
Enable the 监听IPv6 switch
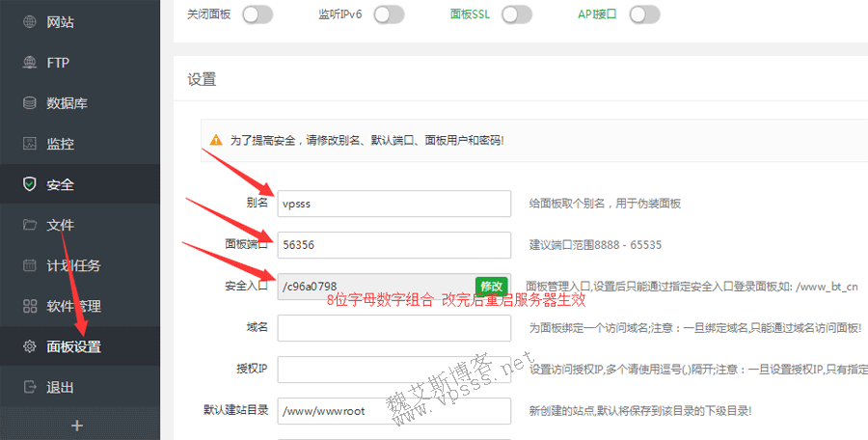pyautogui.click(x=388, y=14)
